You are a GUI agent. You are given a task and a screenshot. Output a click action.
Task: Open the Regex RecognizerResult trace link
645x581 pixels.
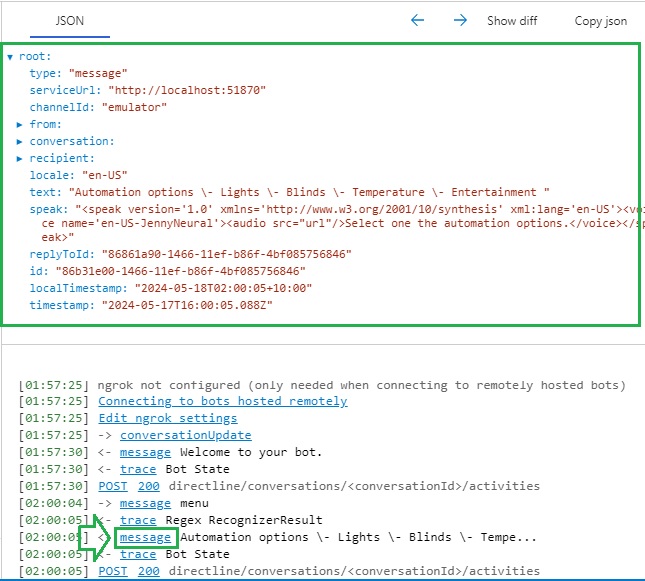[x=138, y=520]
